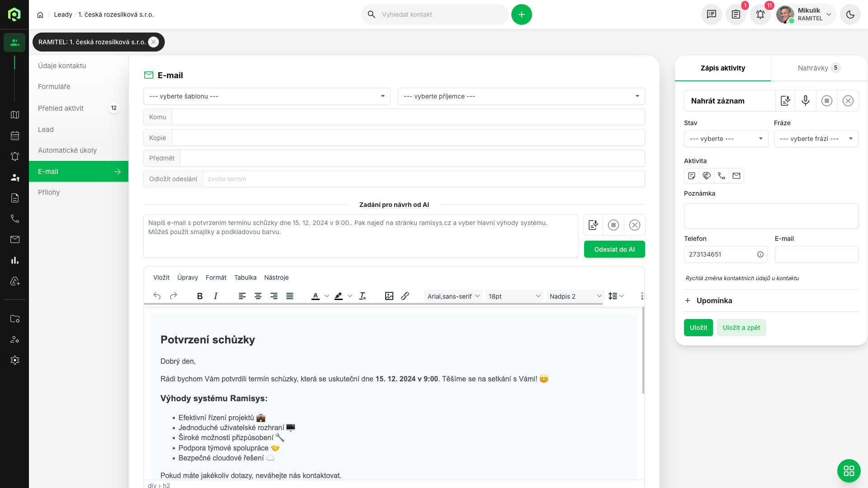Screen dimensions: 868x488
Task: Toggle dark mode moon icon
Action: click(850, 14)
